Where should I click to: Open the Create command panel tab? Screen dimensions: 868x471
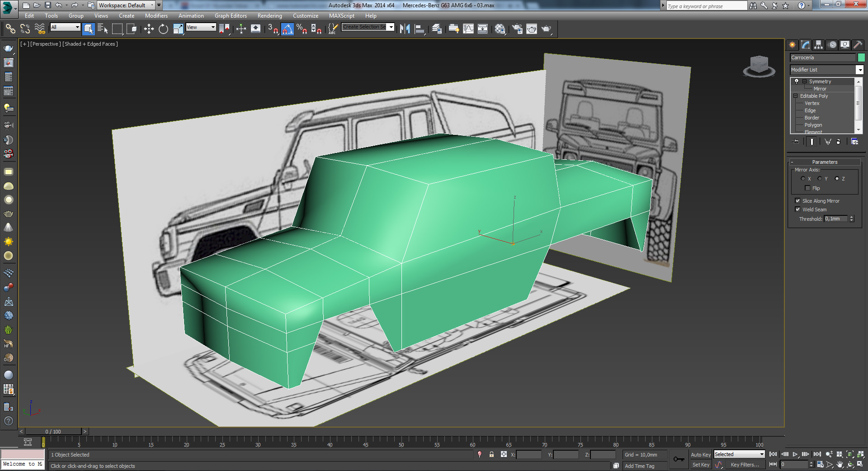pyautogui.click(x=792, y=45)
